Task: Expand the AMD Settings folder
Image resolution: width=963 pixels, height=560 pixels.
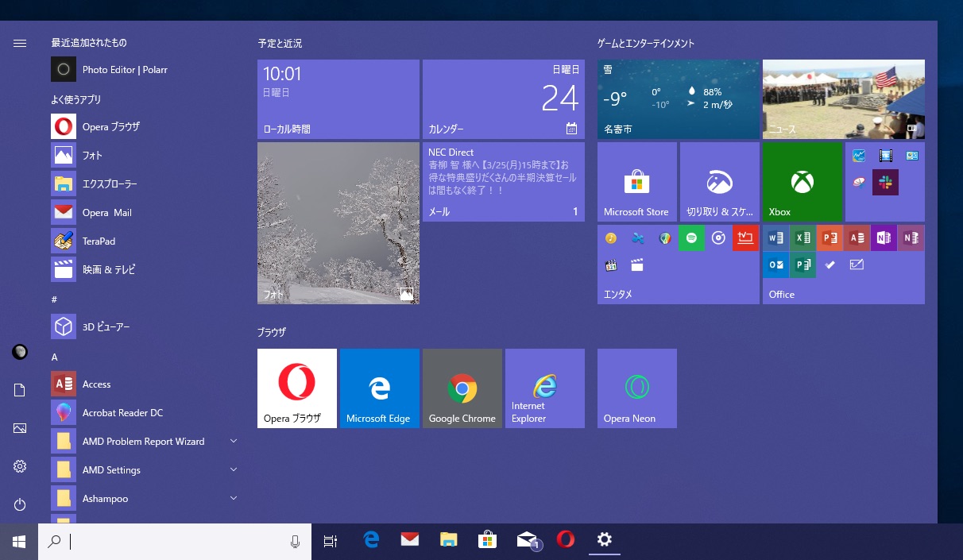Action: click(x=145, y=470)
